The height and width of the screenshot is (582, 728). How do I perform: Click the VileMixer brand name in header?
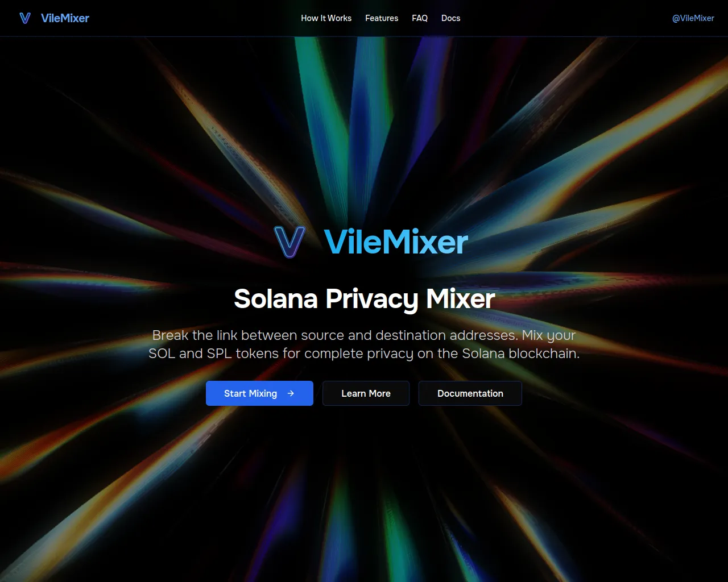pyautogui.click(x=65, y=18)
